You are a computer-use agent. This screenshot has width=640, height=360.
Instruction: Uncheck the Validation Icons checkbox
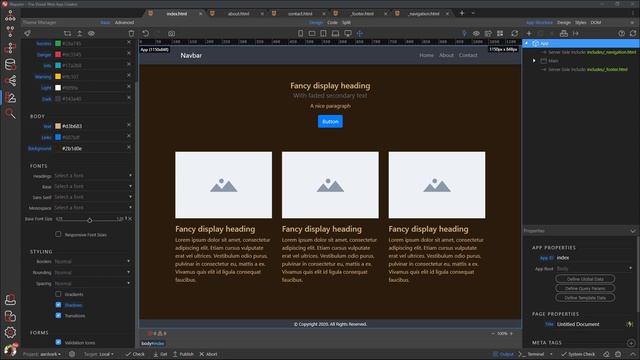(x=58, y=342)
